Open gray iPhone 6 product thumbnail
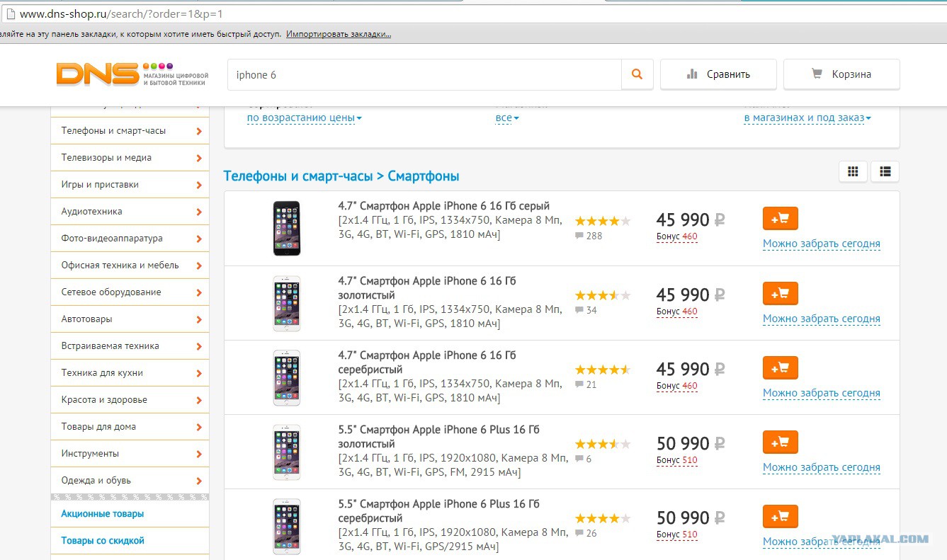This screenshot has width=947, height=560. point(287,228)
